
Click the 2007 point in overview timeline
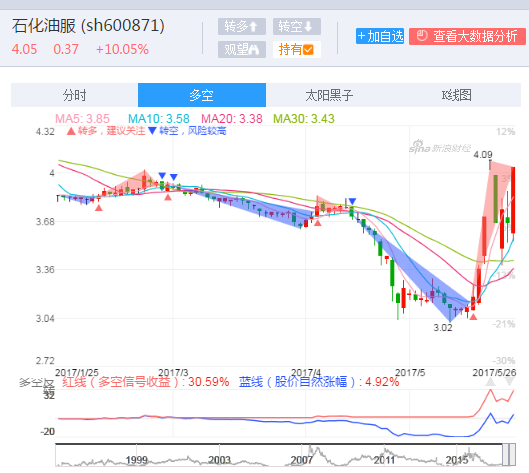tap(301, 460)
